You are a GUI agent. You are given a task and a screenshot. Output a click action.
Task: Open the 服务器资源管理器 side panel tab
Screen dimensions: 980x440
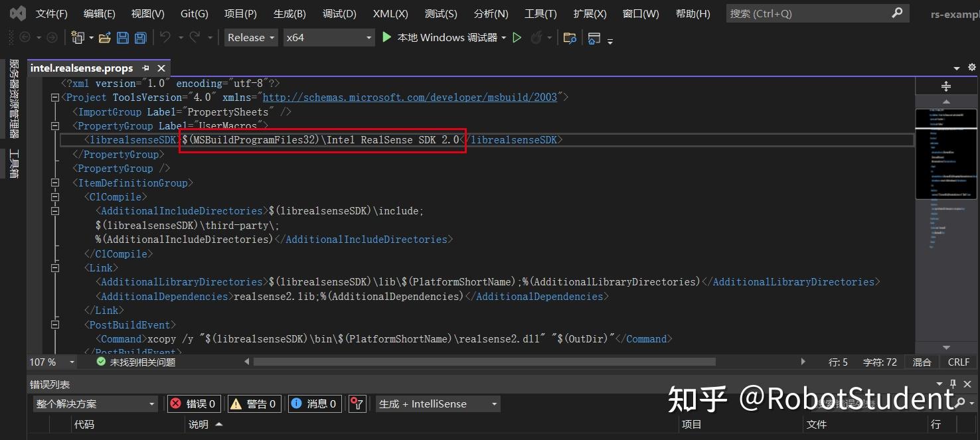(13, 98)
